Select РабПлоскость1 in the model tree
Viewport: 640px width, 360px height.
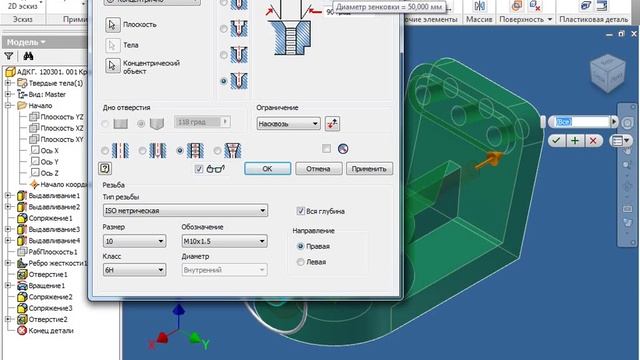pos(53,252)
